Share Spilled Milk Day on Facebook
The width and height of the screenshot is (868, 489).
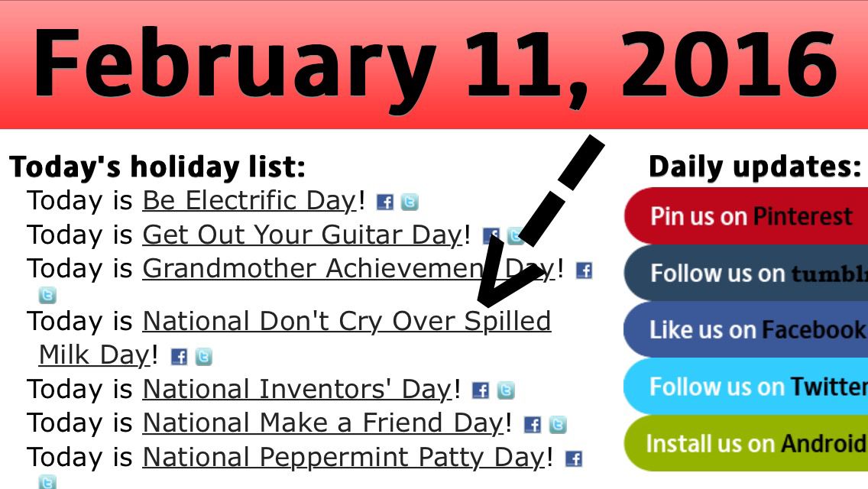click(179, 357)
